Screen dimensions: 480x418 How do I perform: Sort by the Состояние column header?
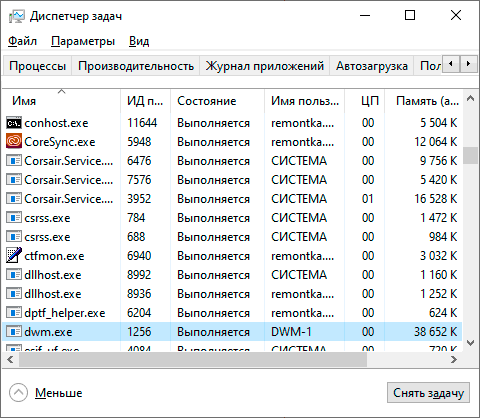217,101
